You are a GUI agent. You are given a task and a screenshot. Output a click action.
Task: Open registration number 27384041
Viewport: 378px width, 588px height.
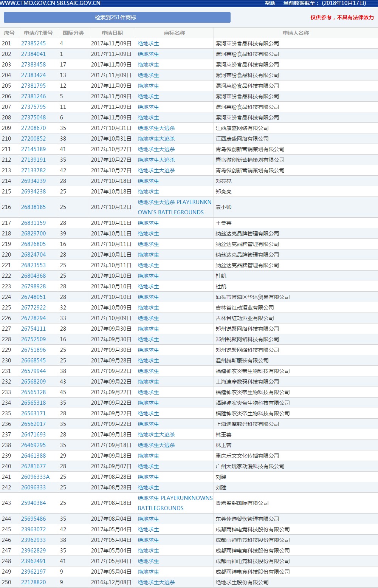[33, 54]
